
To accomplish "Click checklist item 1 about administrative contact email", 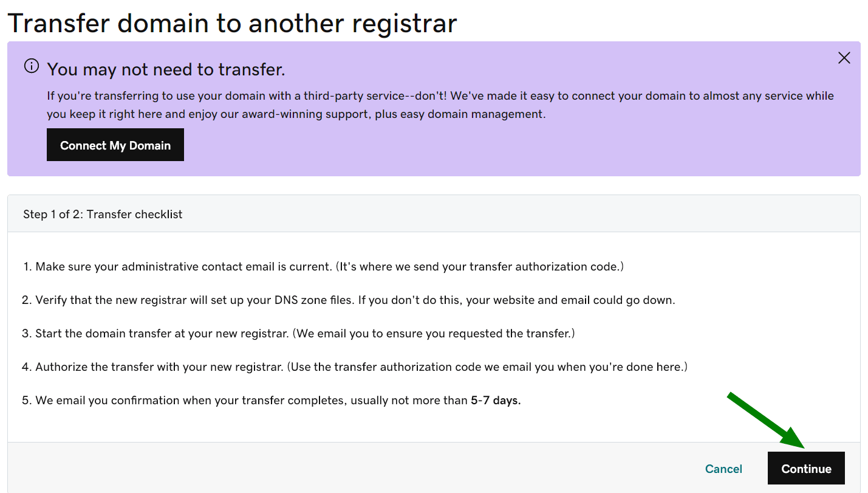I will pyautogui.click(x=182, y=266).
